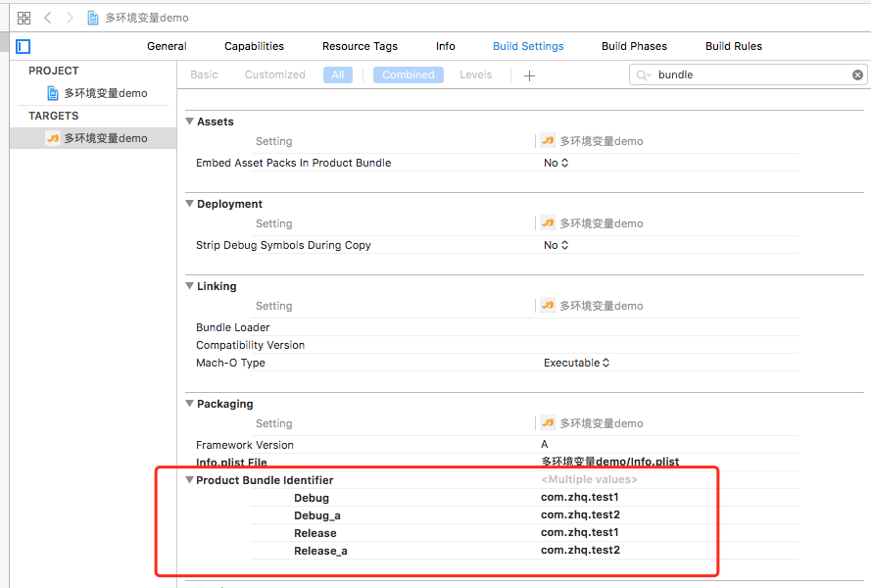Click the Release_a value com.zhq.test2

tap(580, 550)
